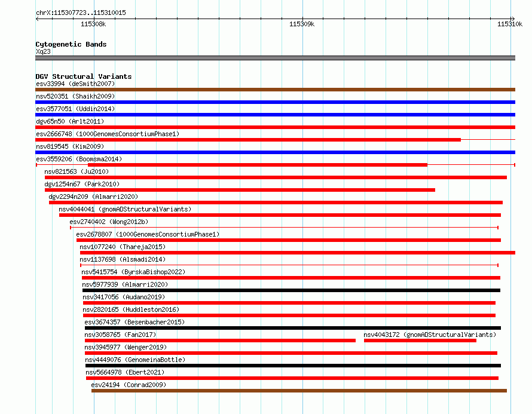This screenshot has width=532, height=414.
Task: Click the thin esv2740402 variant line
Action: point(284,228)
